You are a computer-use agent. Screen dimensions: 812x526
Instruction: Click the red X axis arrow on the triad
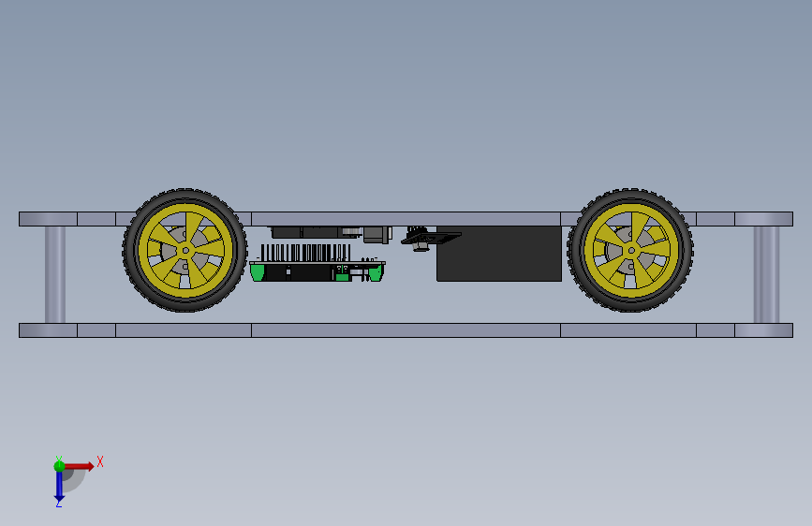click(x=79, y=466)
